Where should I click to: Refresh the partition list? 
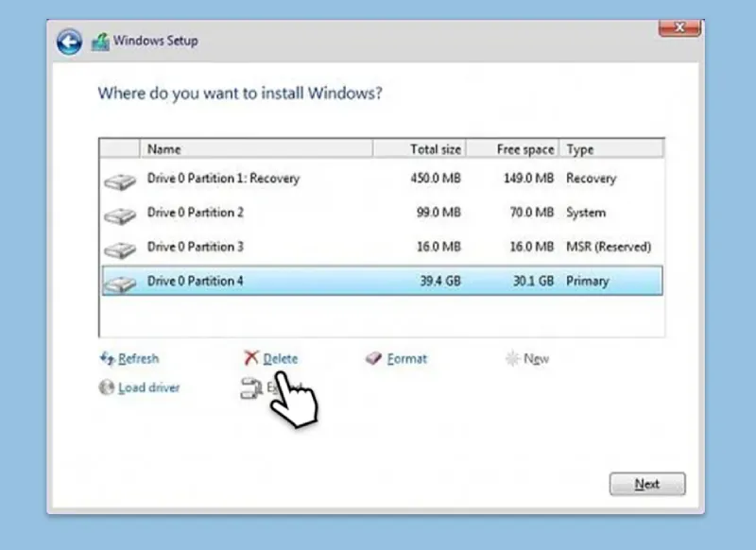tap(138, 358)
